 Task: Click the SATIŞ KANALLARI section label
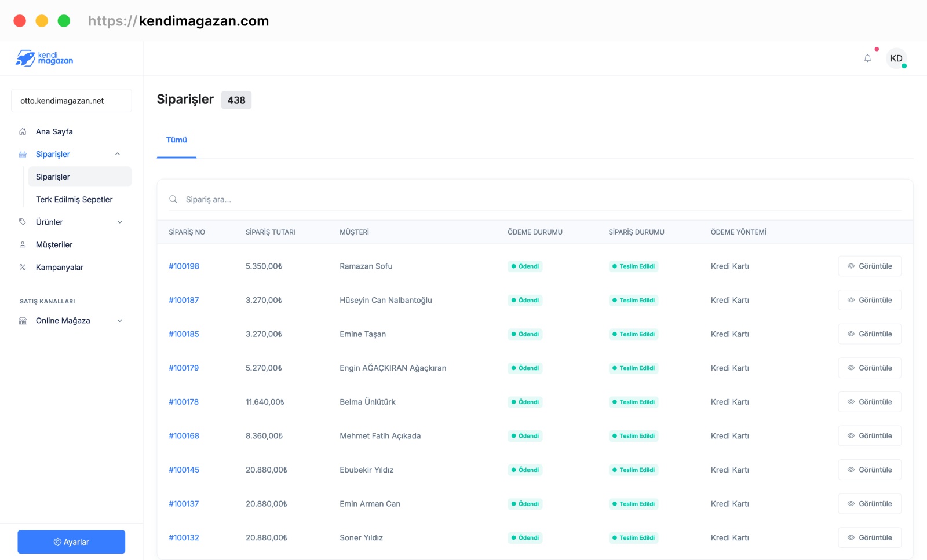tap(48, 301)
